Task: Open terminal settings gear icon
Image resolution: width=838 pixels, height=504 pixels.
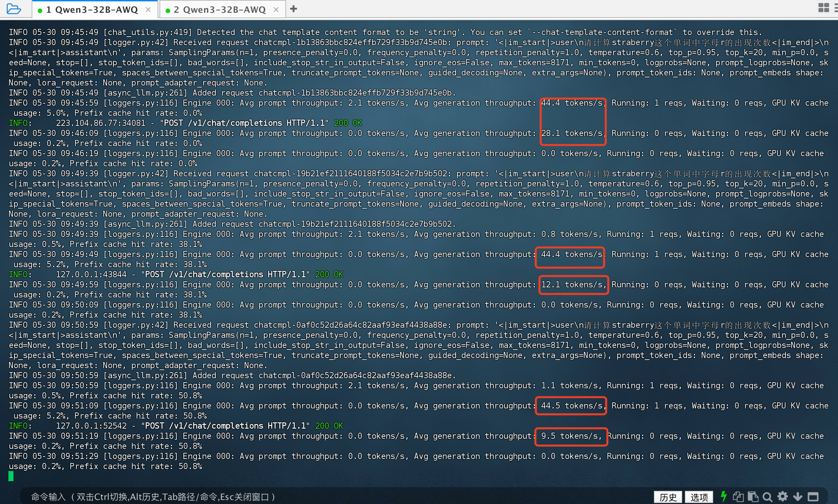Action: tap(782, 497)
